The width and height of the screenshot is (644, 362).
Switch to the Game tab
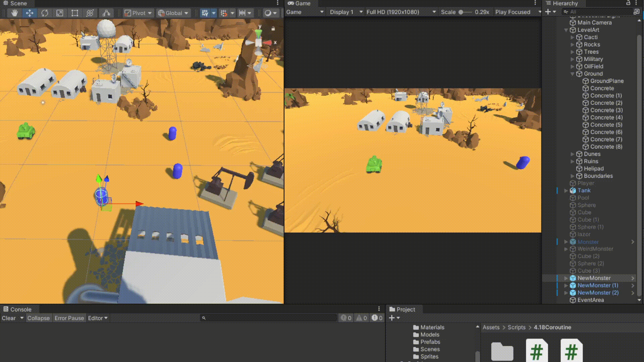[303, 3]
